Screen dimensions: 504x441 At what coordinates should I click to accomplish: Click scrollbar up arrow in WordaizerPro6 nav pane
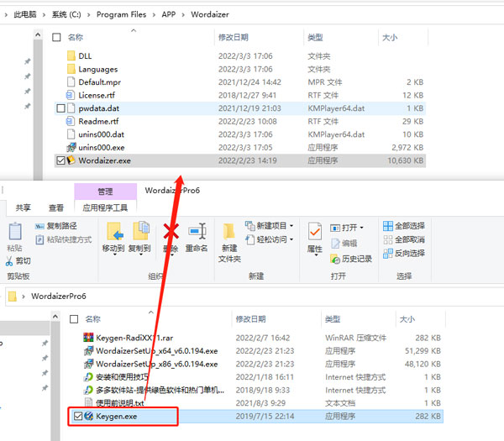(x=55, y=317)
